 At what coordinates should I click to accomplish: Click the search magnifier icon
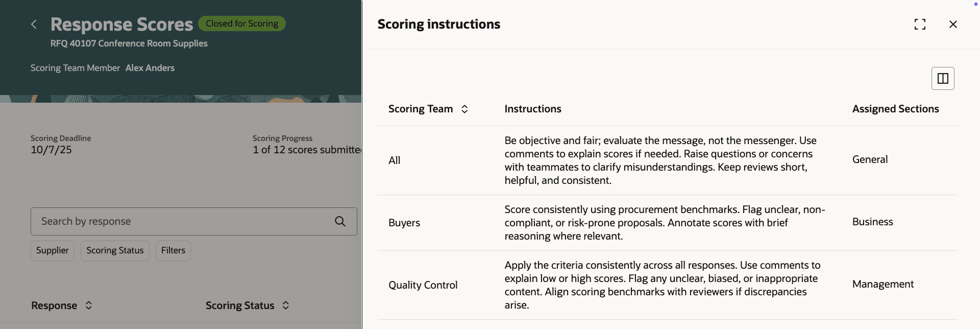[x=340, y=221]
